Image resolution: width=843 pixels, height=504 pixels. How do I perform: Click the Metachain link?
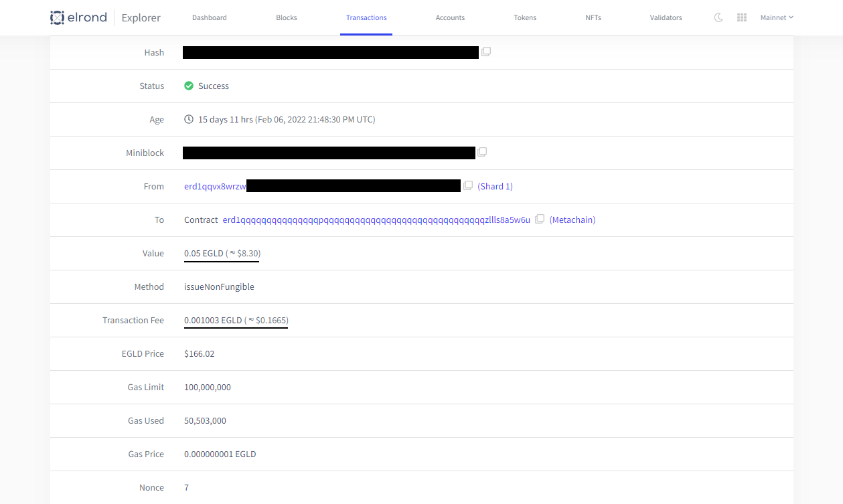point(572,220)
